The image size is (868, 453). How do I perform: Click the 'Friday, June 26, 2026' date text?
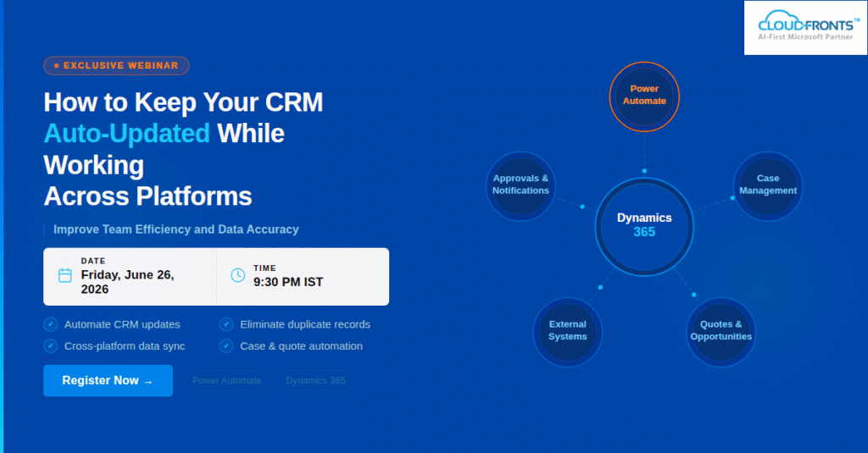tap(128, 282)
